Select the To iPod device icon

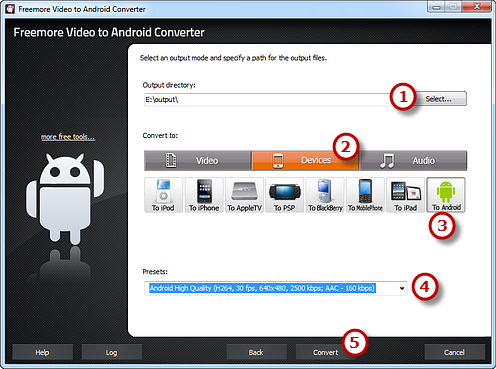pos(163,195)
